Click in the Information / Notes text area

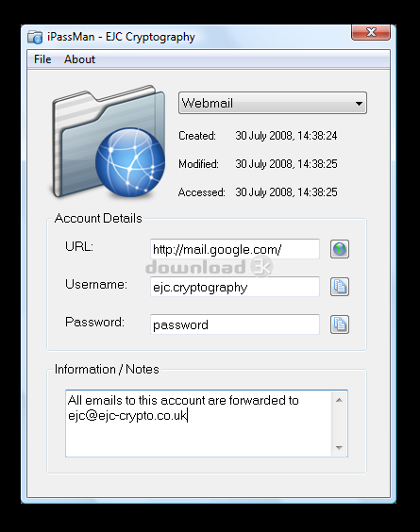(x=198, y=424)
